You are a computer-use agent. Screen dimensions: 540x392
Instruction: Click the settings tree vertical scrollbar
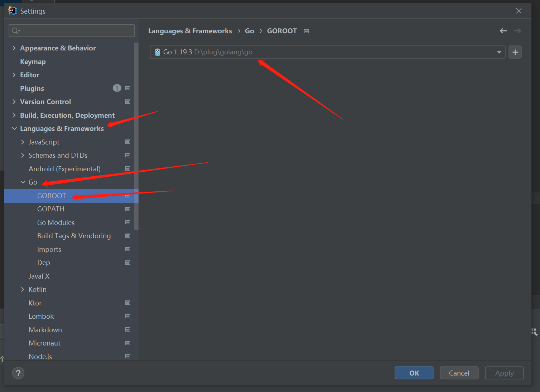(x=136, y=136)
